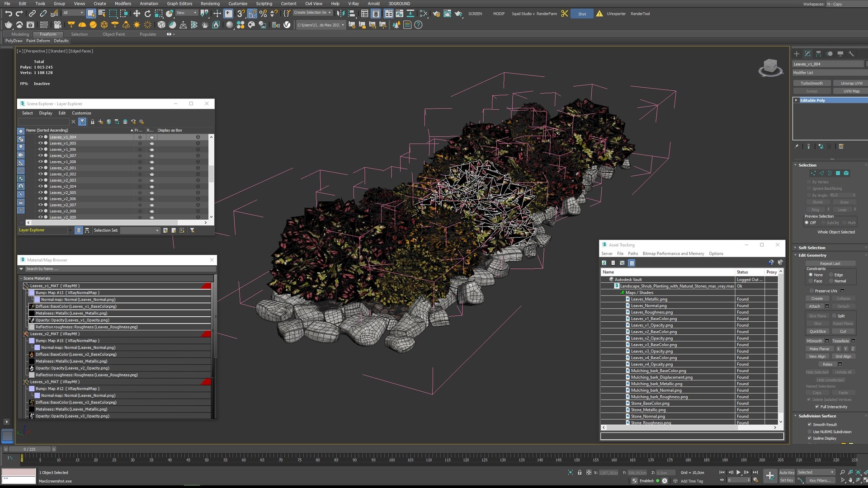Image resolution: width=868 pixels, height=488 pixels.
Task: Open the Rendering menu
Action: click(210, 4)
